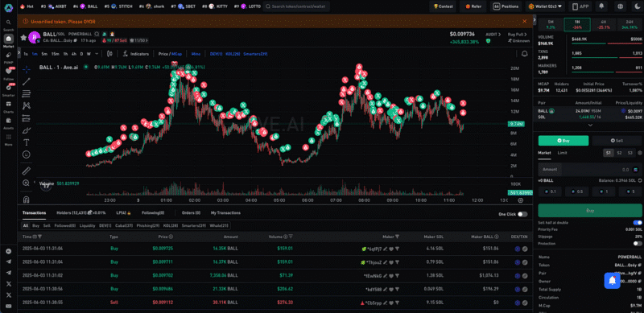Toggle the Mine markers on chart
Screen dimensions: 644x313
point(196,54)
